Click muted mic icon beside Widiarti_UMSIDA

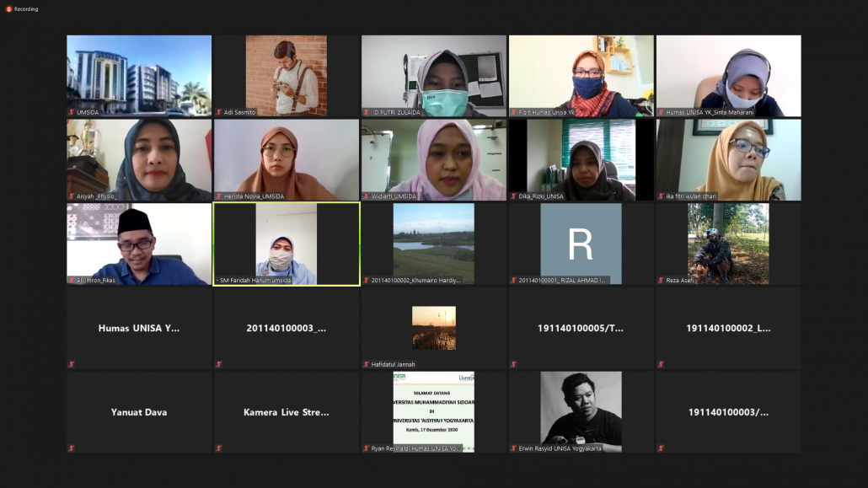[x=367, y=196]
